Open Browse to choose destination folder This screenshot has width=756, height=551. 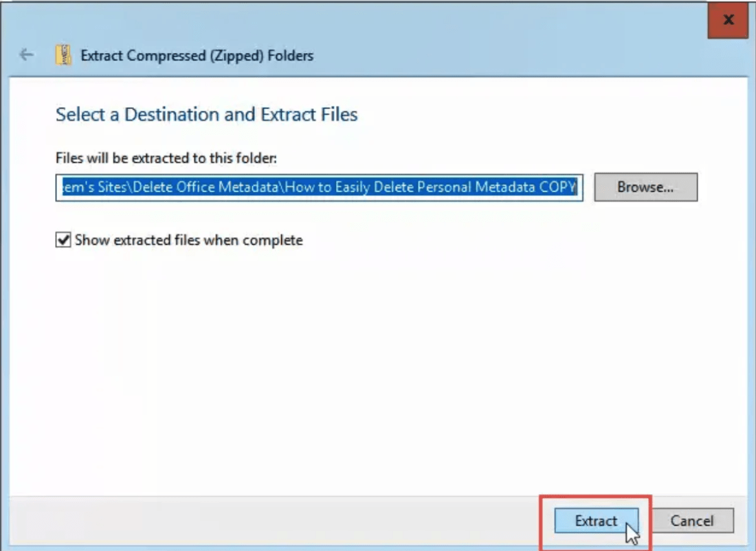point(645,187)
